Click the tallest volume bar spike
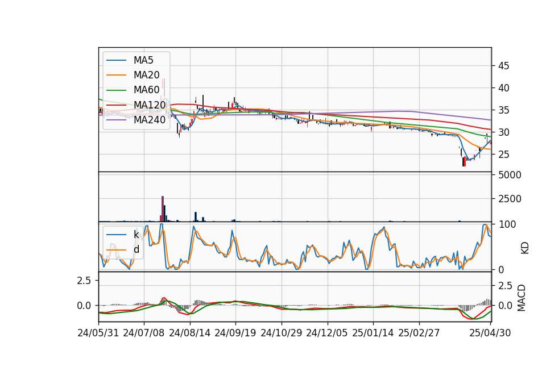This screenshot has height=392, width=546. pyautogui.click(x=162, y=208)
